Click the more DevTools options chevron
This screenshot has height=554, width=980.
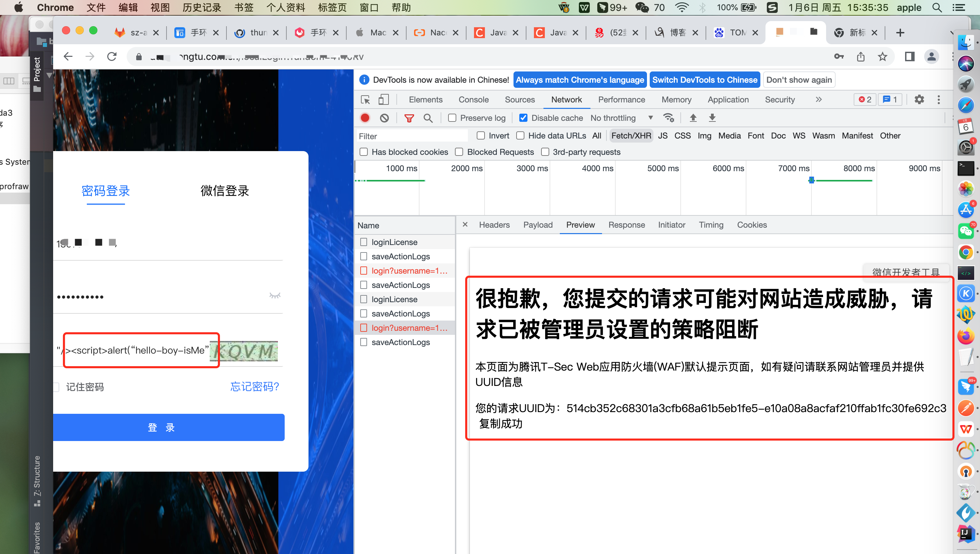coord(819,99)
